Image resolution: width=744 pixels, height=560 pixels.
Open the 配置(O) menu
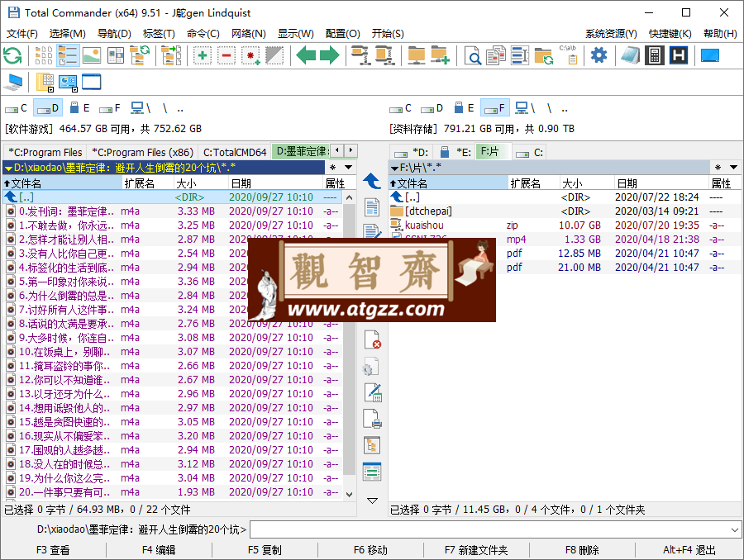pos(342,34)
